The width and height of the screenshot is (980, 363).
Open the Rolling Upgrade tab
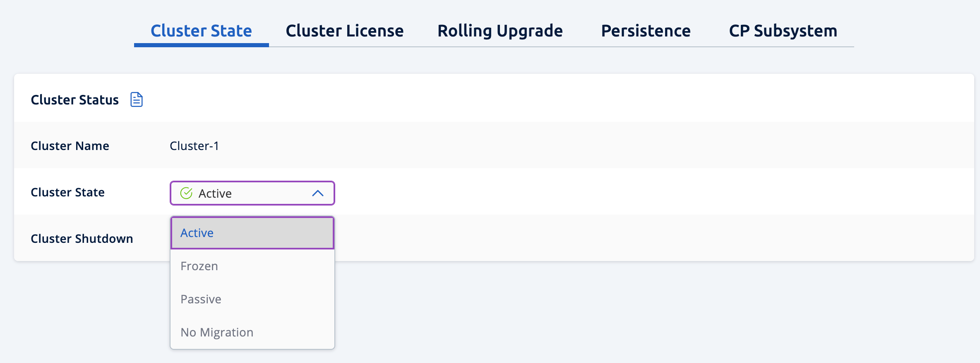[x=500, y=30]
